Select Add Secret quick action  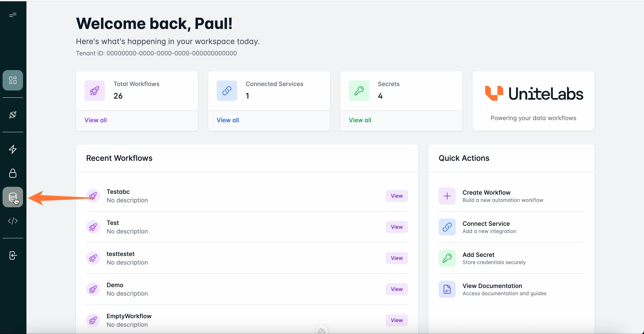(511, 258)
